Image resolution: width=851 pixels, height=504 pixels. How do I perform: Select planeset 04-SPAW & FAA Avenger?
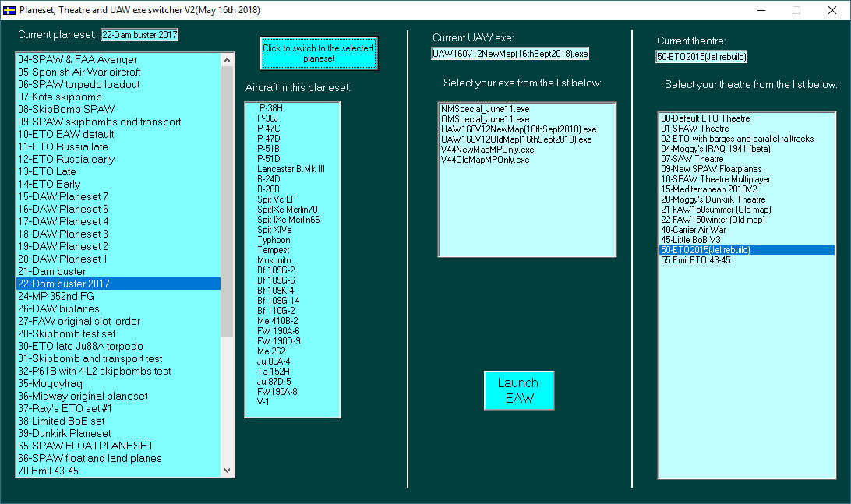pyautogui.click(x=118, y=60)
